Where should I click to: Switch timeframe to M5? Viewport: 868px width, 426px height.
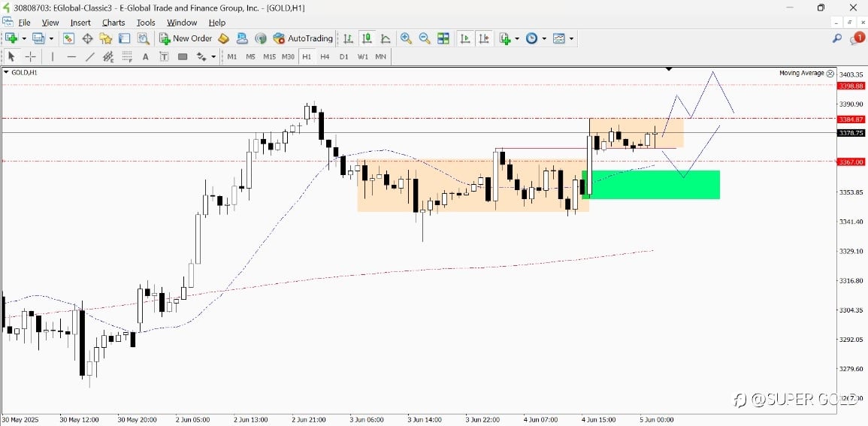[x=251, y=56]
